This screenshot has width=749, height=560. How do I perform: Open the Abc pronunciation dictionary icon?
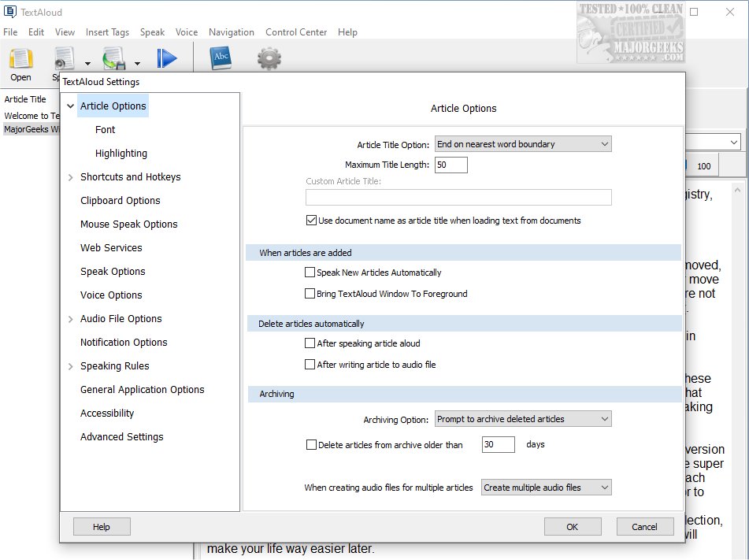pos(221,58)
